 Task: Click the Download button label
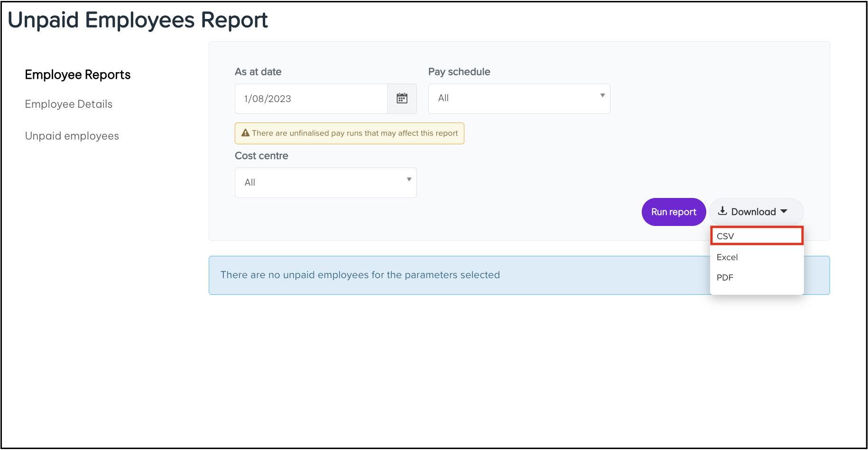[753, 212]
